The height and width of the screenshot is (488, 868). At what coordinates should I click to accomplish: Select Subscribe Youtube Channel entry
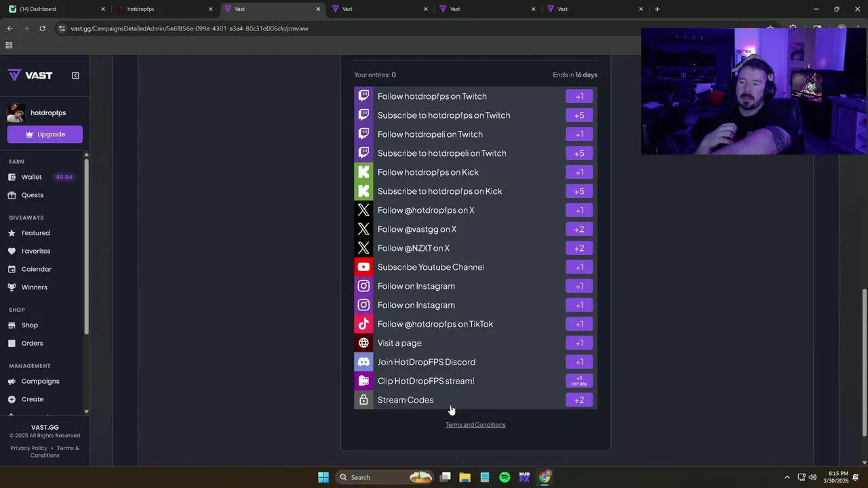475,267
